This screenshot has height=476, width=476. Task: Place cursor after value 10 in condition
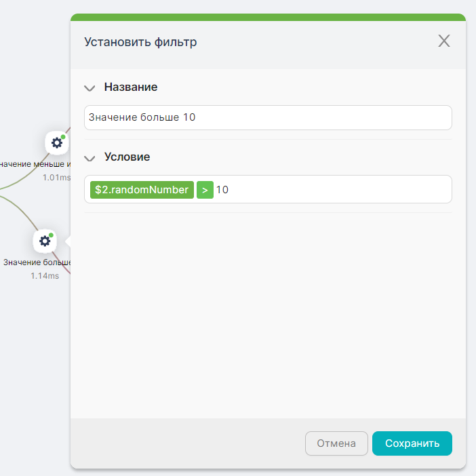tap(229, 190)
